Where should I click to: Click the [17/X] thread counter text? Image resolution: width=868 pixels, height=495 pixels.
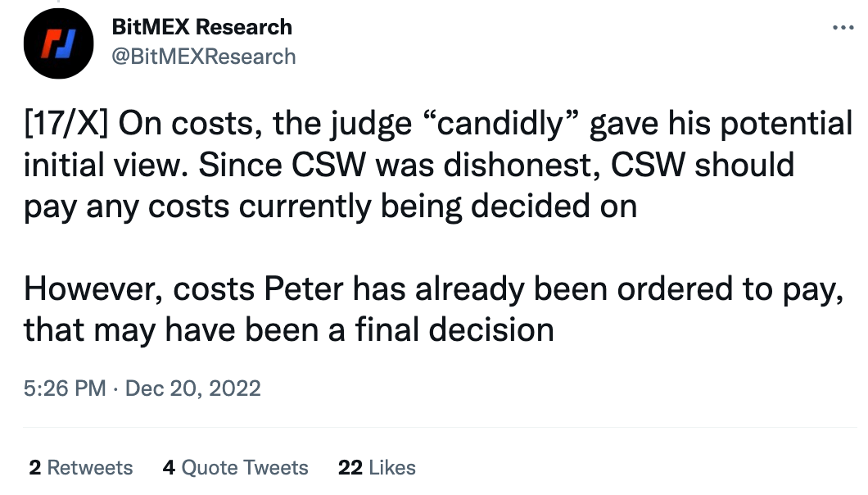(66, 123)
